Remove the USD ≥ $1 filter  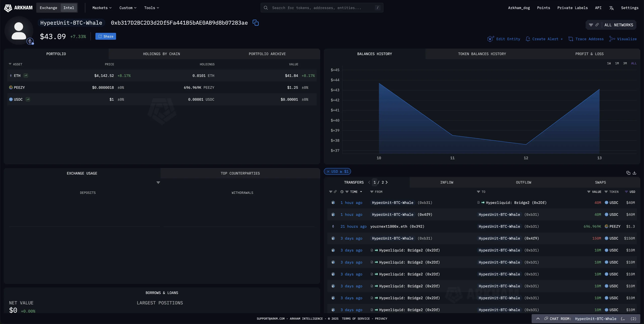[328, 172]
